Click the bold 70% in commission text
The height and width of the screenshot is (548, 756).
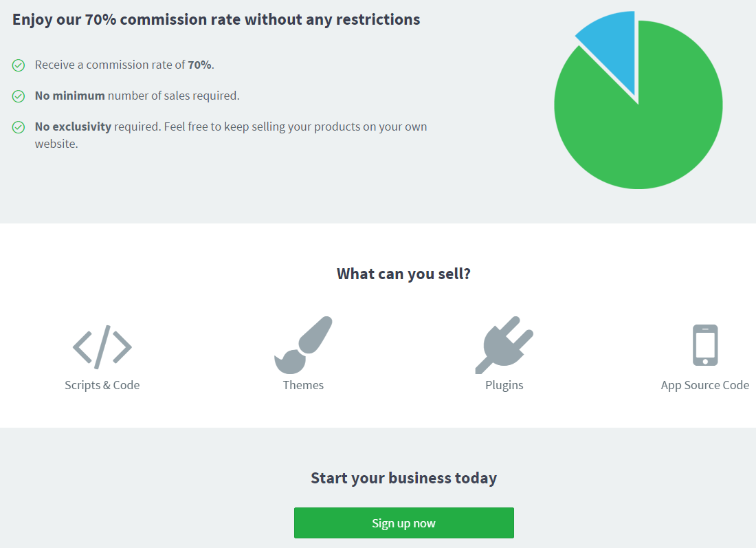point(199,65)
